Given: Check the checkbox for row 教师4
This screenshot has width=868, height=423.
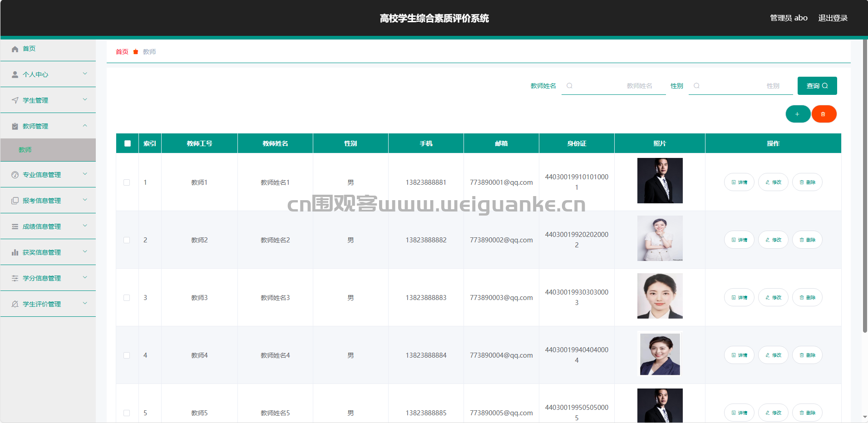Looking at the screenshot, I should pyautogui.click(x=127, y=355).
